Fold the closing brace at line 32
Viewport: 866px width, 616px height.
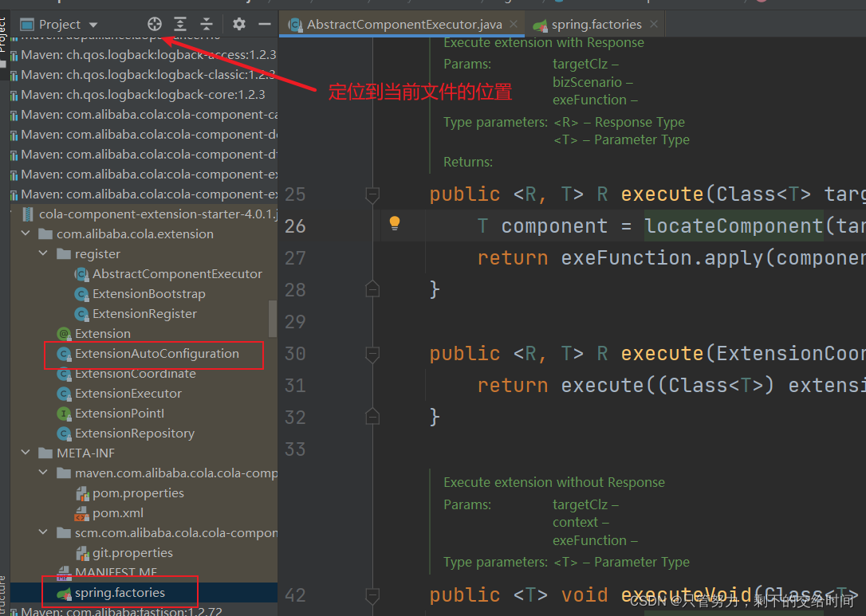tap(373, 416)
